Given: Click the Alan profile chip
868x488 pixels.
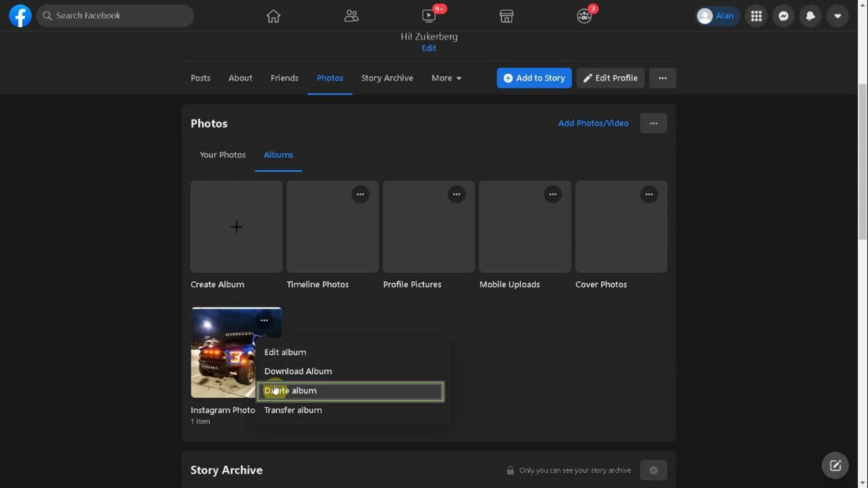Looking at the screenshot, I should (717, 16).
